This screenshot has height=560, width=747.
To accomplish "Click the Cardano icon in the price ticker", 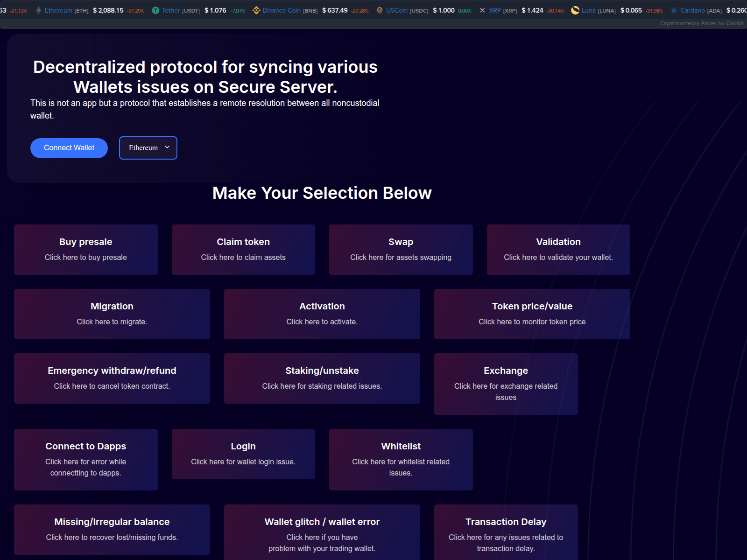I will (x=673, y=10).
